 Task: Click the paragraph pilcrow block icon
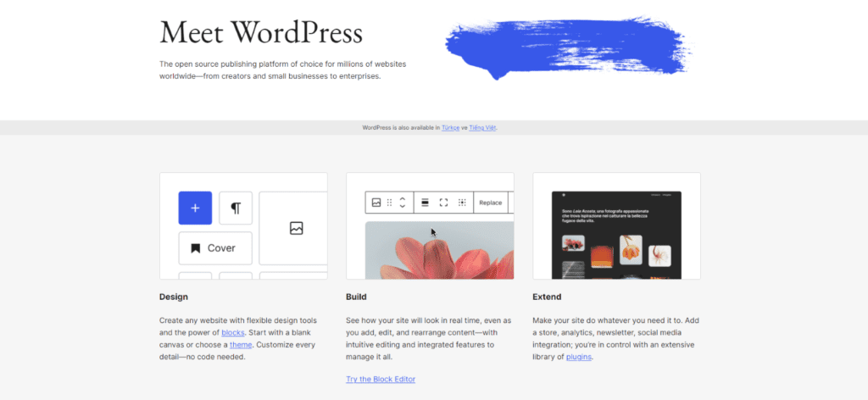[x=236, y=208]
